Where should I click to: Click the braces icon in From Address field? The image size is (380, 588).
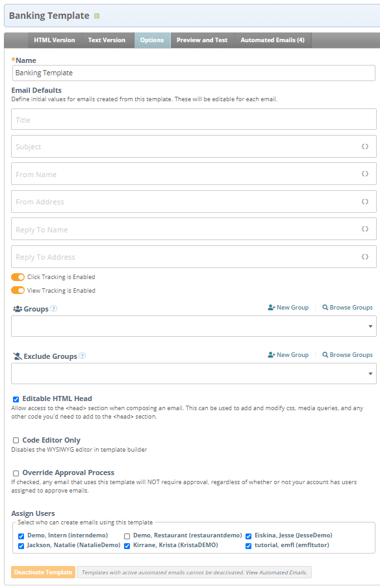click(x=364, y=202)
